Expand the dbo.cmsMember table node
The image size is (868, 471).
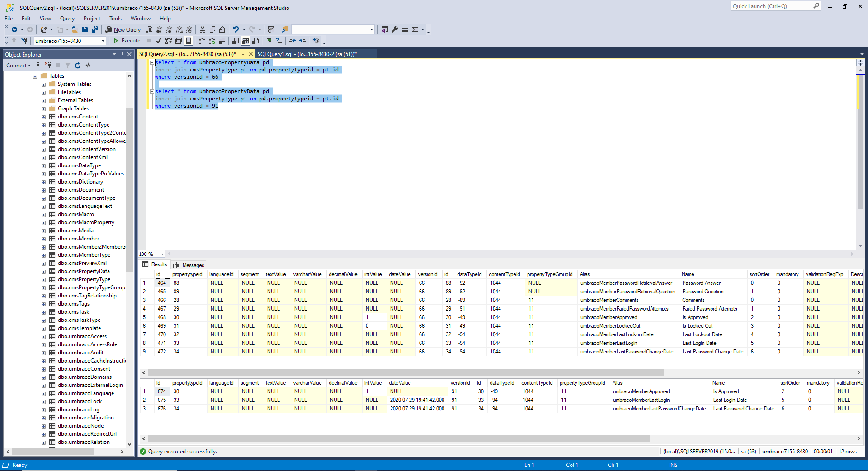[x=43, y=239]
